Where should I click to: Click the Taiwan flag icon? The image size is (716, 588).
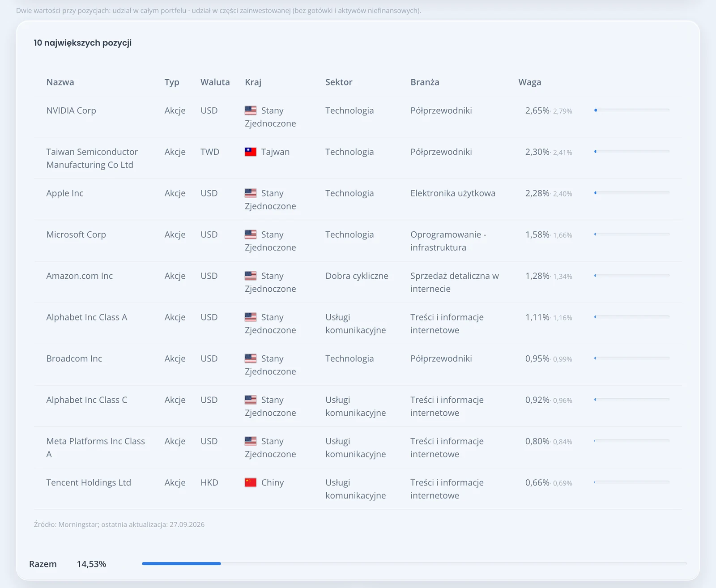(x=251, y=152)
